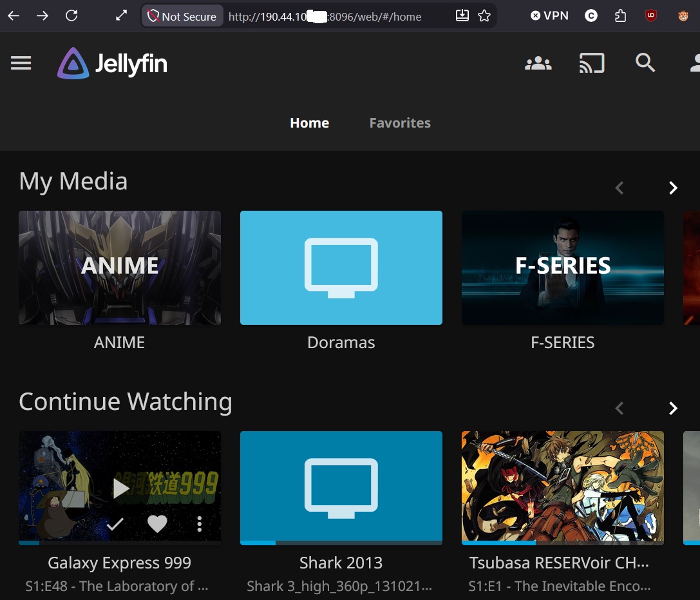Go forward in browser history
The image size is (700, 600).
43,16
